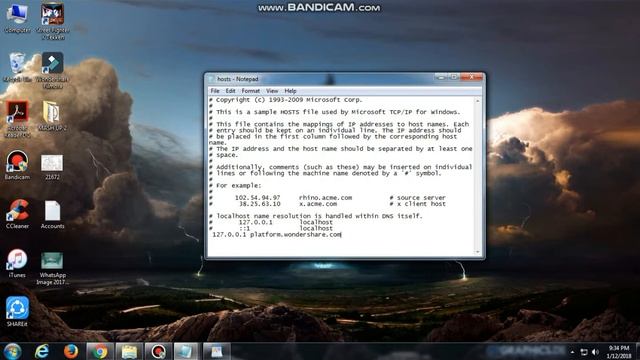
Task: Open the network status tray icon
Action: (x=584, y=352)
